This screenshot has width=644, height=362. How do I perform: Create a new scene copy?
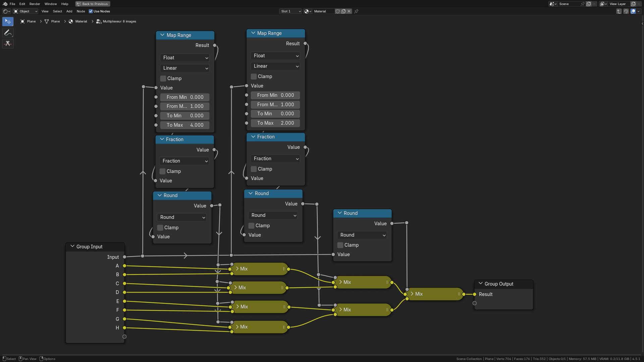point(589,4)
